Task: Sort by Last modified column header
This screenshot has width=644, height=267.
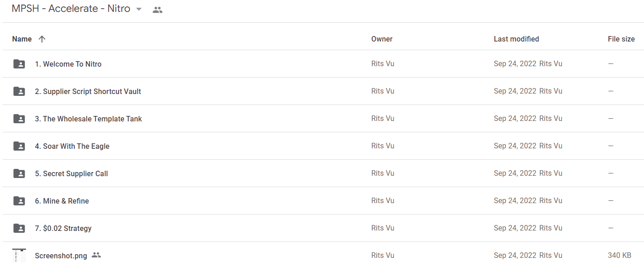Action: click(x=516, y=39)
